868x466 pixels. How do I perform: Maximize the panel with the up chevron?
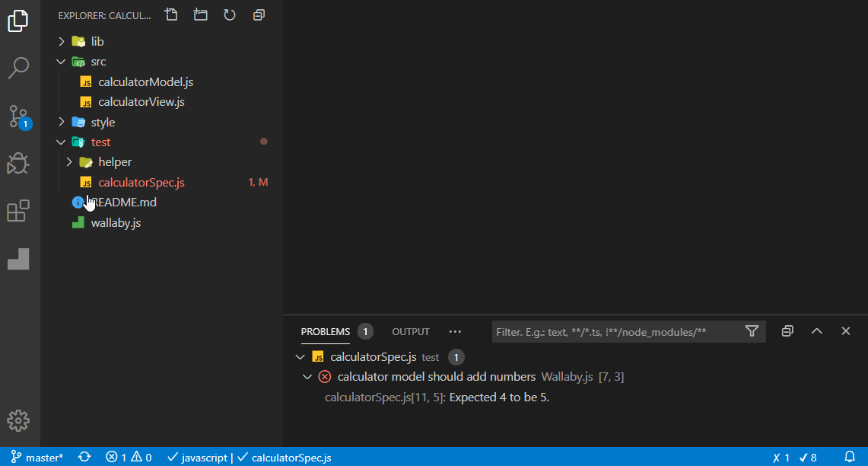[816, 331]
